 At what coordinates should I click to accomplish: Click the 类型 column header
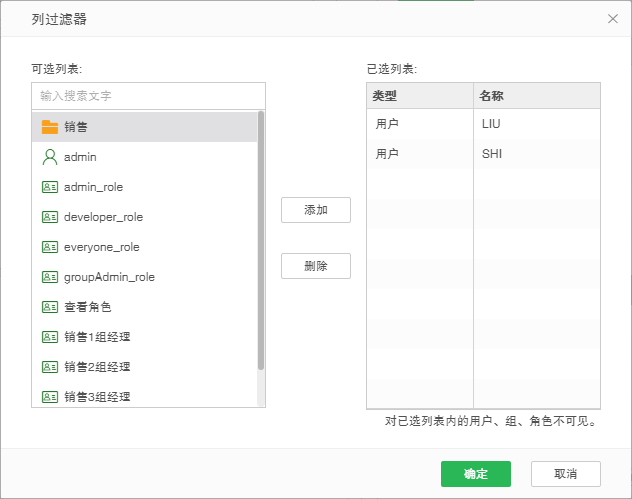coord(420,96)
